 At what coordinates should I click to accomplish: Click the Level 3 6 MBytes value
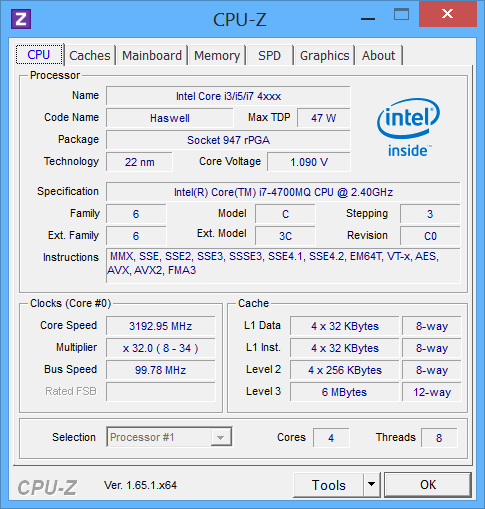[x=345, y=392]
